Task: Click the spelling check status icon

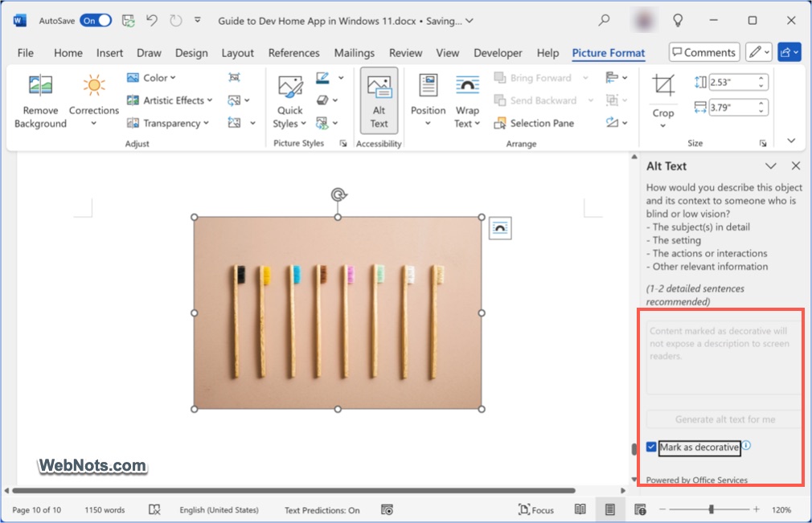Action: [154, 510]
